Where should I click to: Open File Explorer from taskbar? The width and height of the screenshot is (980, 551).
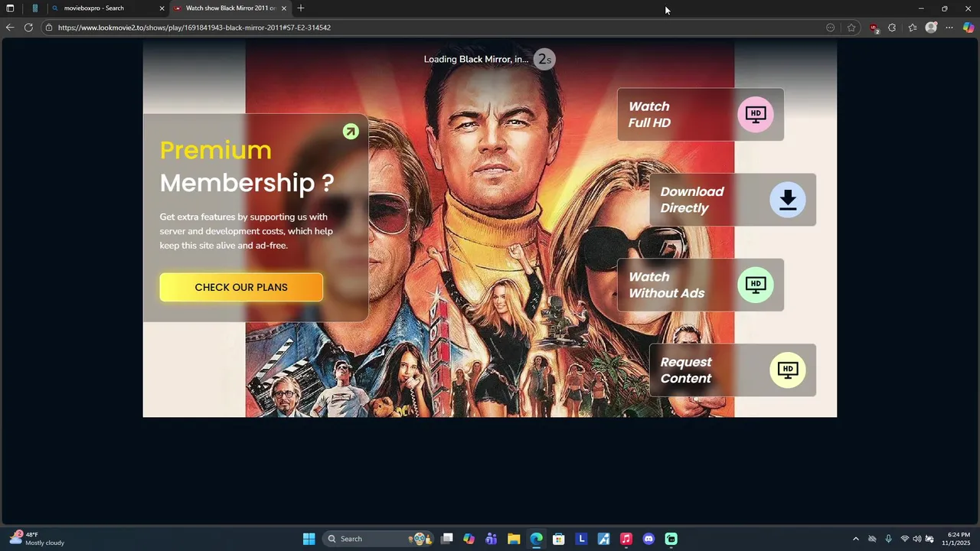[514, 539]
